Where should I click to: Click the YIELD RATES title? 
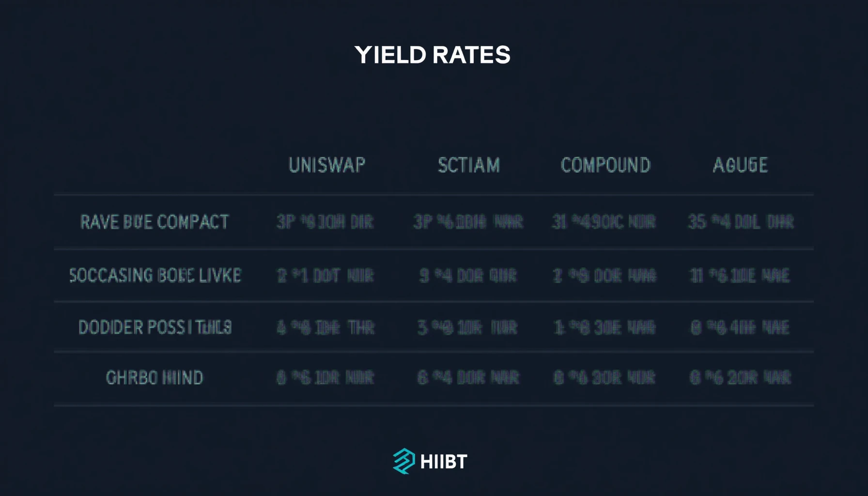[x=433, y=55]
